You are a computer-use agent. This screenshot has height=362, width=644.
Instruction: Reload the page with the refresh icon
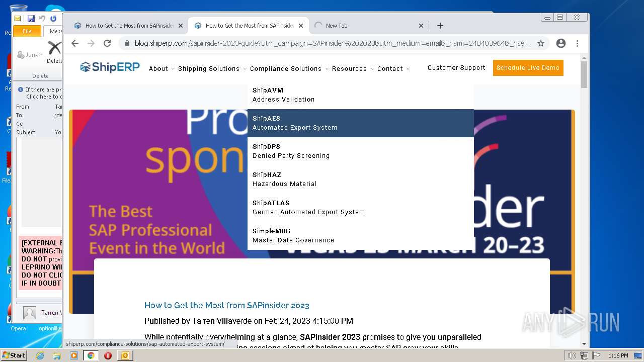click(x=107, y=43)
